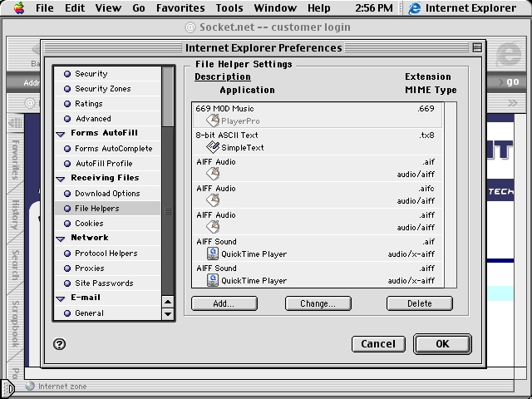Select the 669 MOD Music helper row
532x399 pixels.
pyautogui.click(x=318, y=115)
